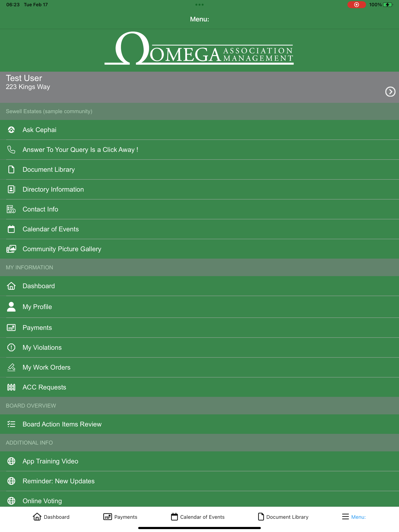399x532 pixels.
Task: Tap the phone icon beside Answer To Your Query
Action: point(11,150)
